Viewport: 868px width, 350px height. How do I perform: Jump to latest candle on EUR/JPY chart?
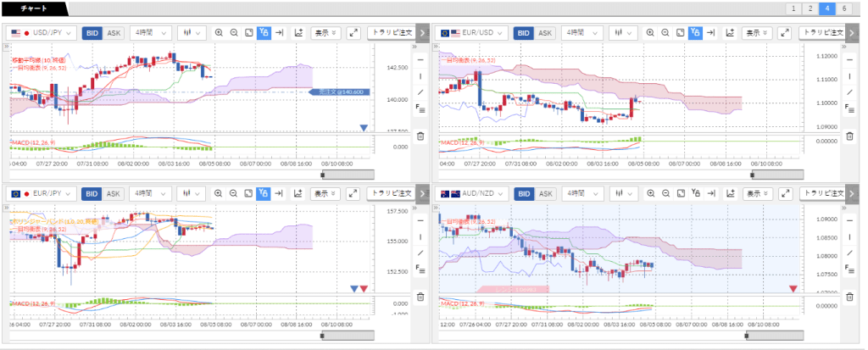coord(281,194)
